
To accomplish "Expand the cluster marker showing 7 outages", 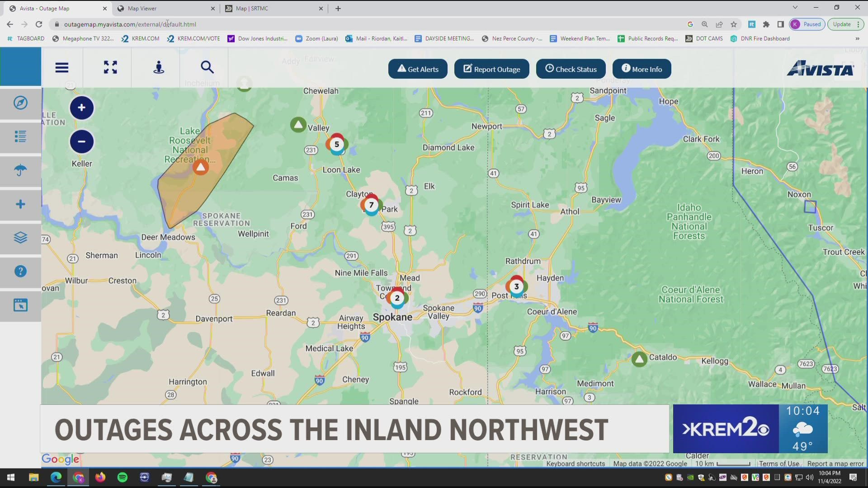I will tap(371, 205).
